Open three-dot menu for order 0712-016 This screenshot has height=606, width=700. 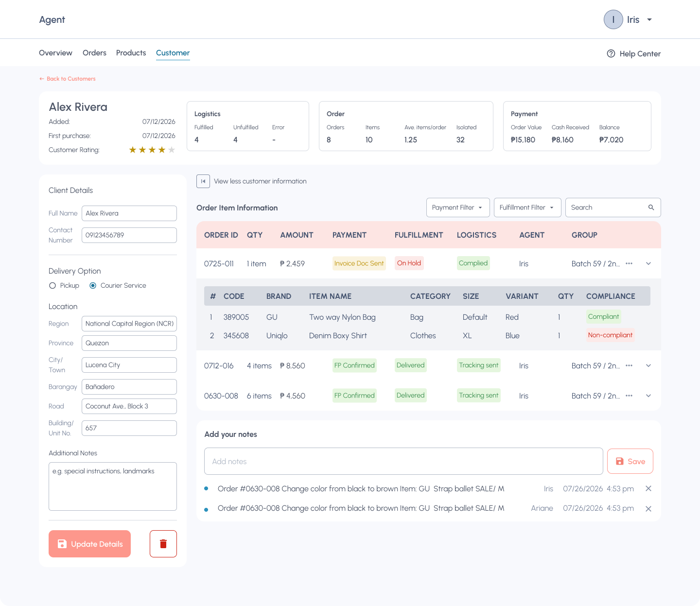pyautogui.click(x=629, y=365)
